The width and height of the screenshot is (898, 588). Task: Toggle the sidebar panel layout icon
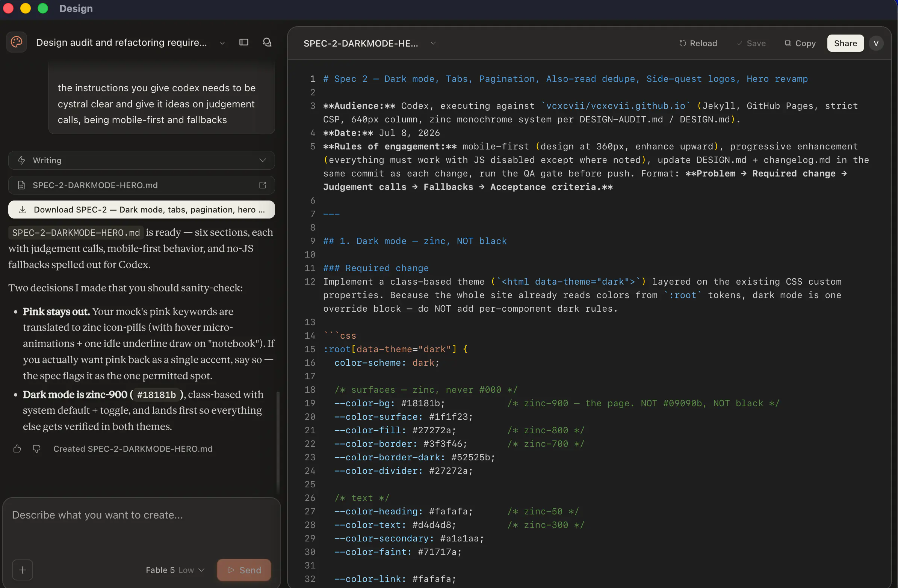point(244,42)
